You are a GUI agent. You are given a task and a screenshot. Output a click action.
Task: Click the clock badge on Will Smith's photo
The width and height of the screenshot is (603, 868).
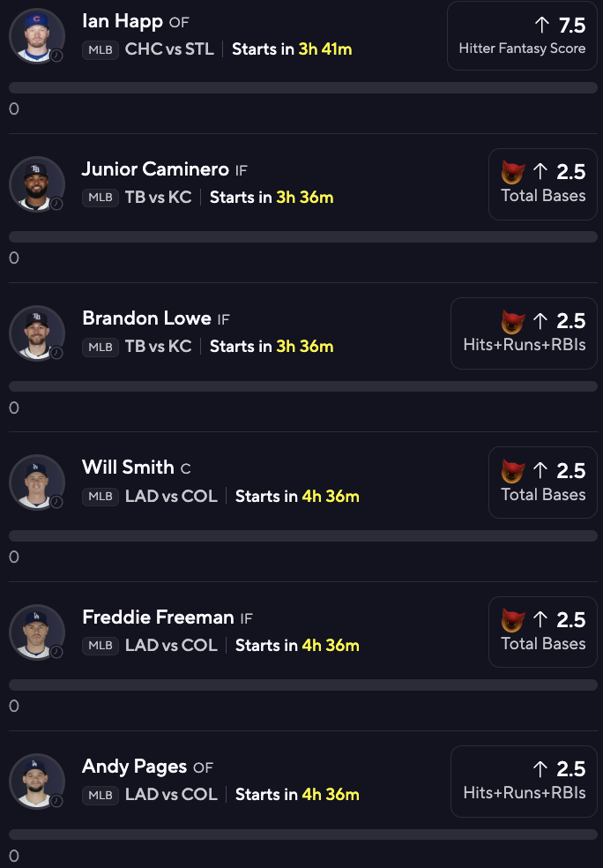tap(56, 502)
